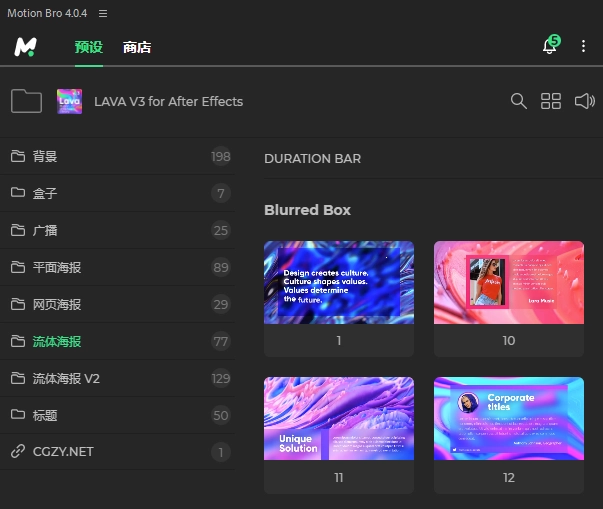603x509 pixels.
Task: Switch to the 预设 tab
Action: 89,47
